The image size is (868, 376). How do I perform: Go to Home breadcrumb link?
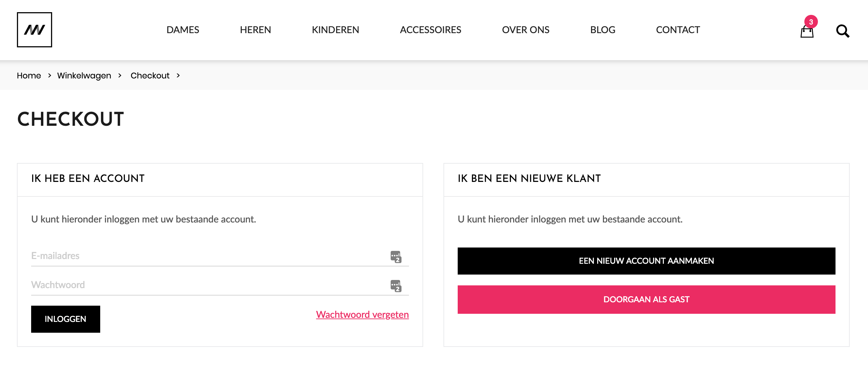coord(29,75)
